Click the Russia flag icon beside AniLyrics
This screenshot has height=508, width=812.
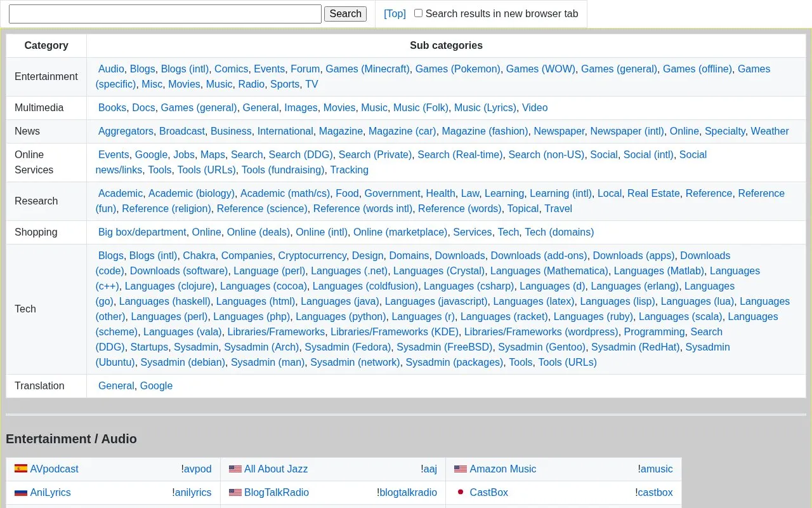[21, 492]
